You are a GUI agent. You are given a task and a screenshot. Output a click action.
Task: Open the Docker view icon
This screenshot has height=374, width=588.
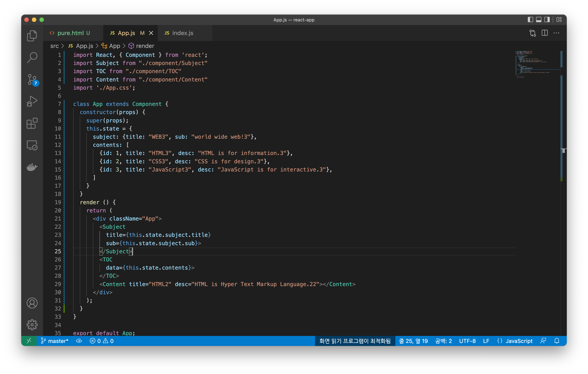(x=32, y=167)
